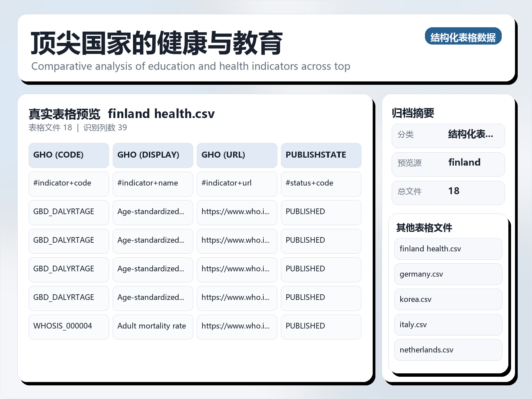This screenshot has width=532, height=399.
Task: Select the #indicator+code cell
Action: click(x=68, y=184)
